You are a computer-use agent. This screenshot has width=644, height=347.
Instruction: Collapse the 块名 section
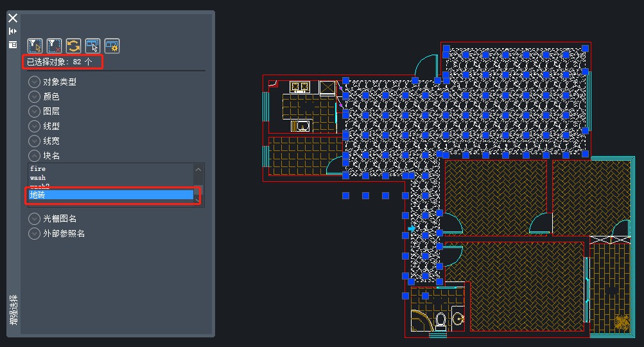[x=34, y=156]
